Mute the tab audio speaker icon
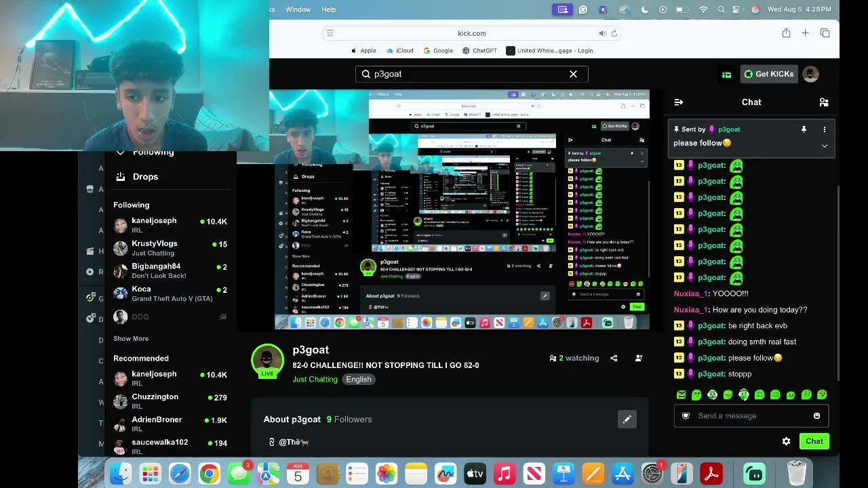Viewport: 868px width, 488px height. pyautogui.click(x=602, y=33)
